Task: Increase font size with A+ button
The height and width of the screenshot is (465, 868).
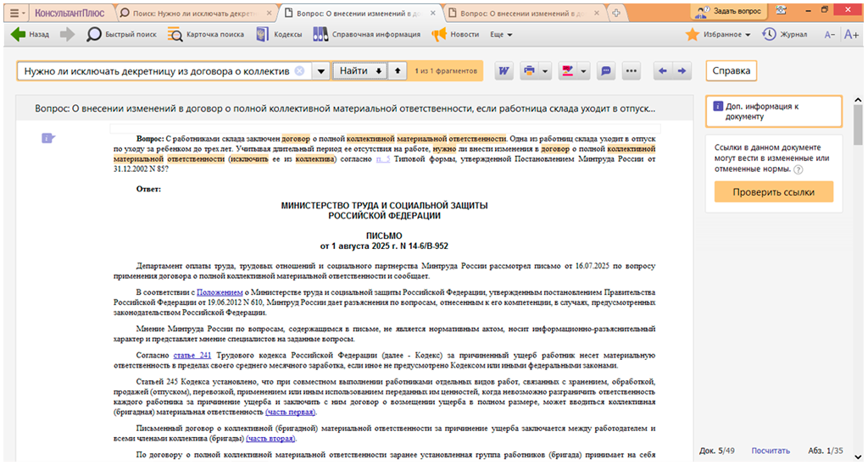Action: (851, 35)
